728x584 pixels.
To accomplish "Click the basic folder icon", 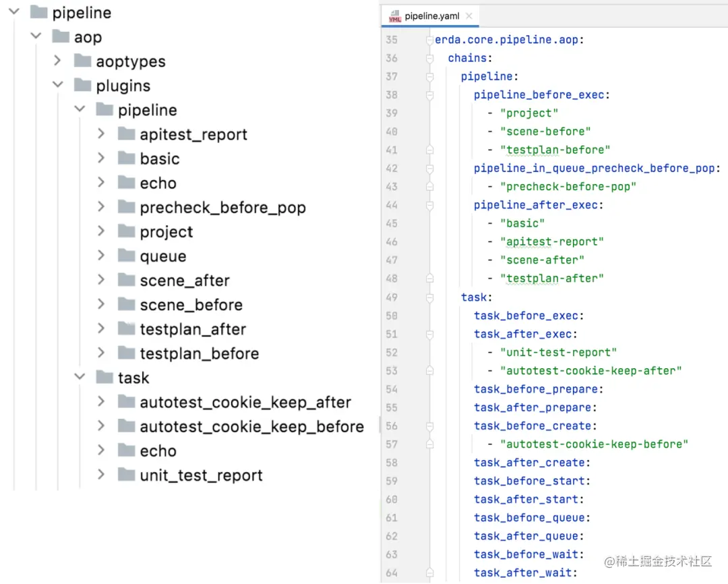I will point(126,158).
